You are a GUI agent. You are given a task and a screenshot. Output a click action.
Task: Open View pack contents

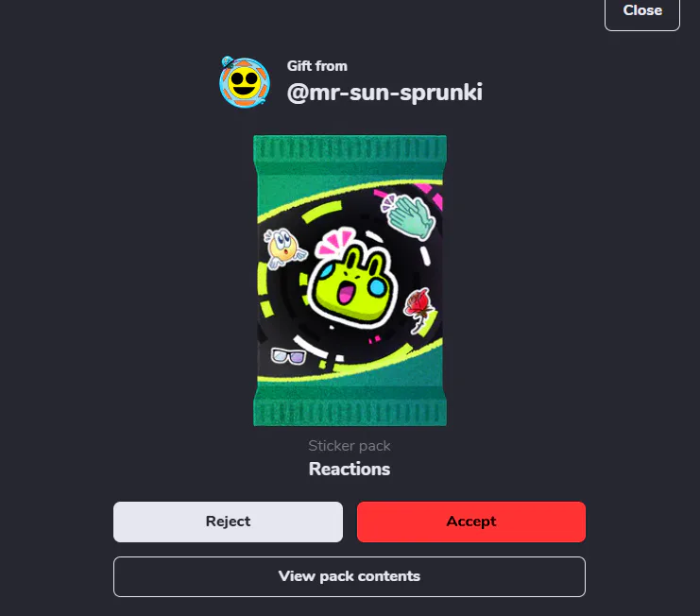click(350, 576)
